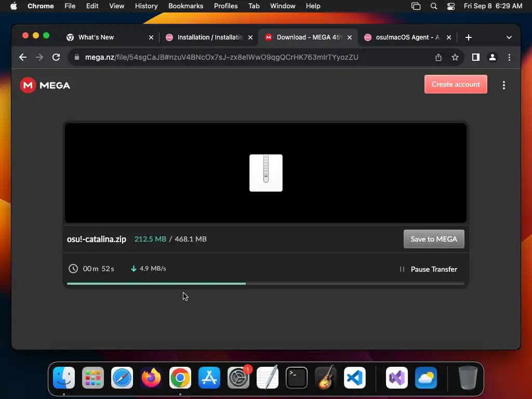
Task: Open Launchpad from the Dock
Action: tap(93, 378)
